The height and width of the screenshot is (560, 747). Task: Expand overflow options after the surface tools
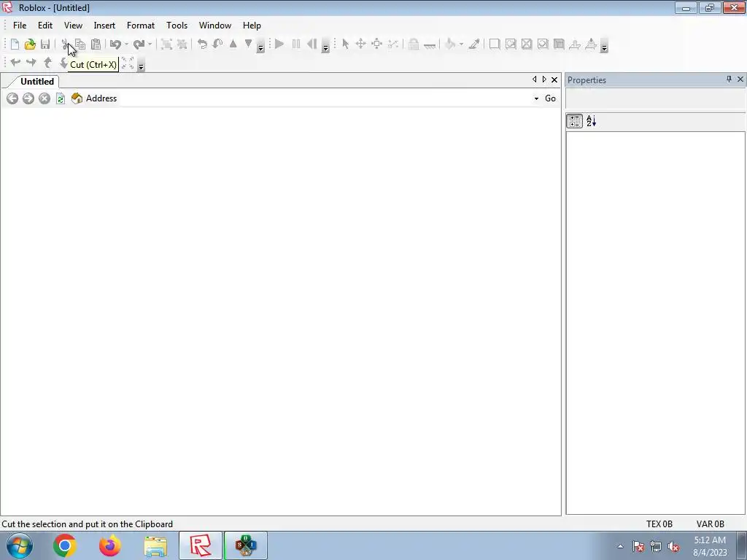(604, 47)
